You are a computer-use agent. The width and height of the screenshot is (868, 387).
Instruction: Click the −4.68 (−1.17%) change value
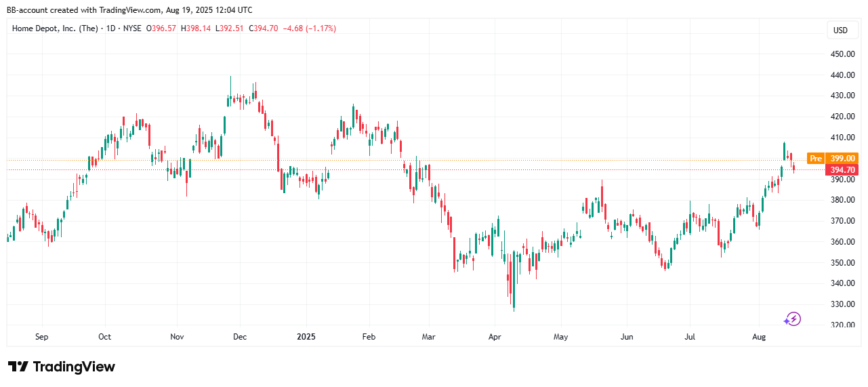[x=309, y=28]
